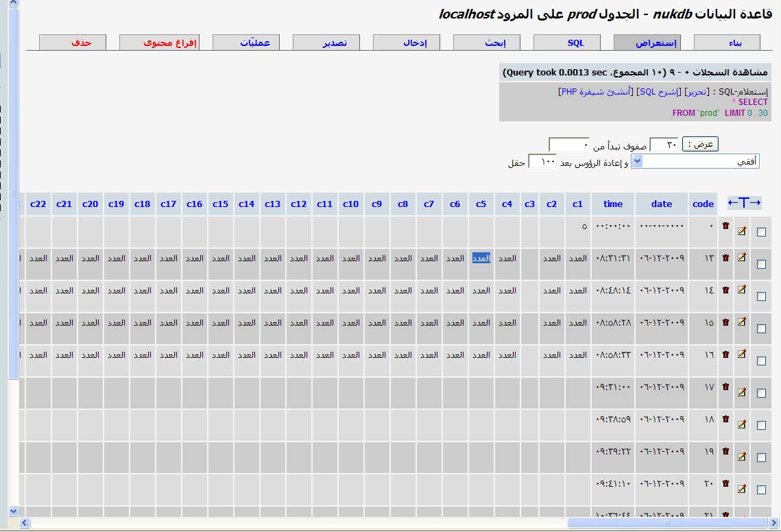The height and width of the screenshot is (532, 781).
Task: Sort the table by the date column header
Action: tap(662, 204)
